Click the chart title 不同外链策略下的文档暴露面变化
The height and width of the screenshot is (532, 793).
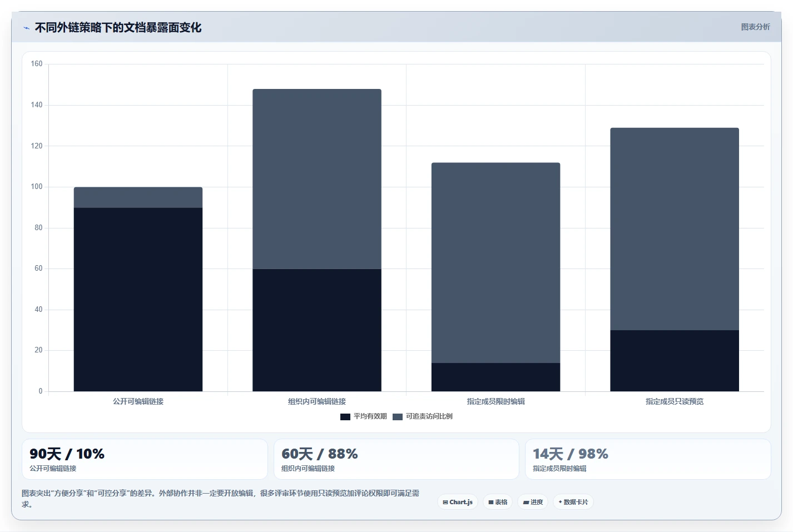[118, 27]
